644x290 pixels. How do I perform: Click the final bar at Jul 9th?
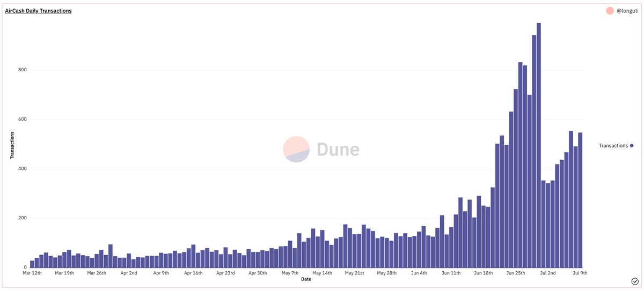(x=580, y=200)
